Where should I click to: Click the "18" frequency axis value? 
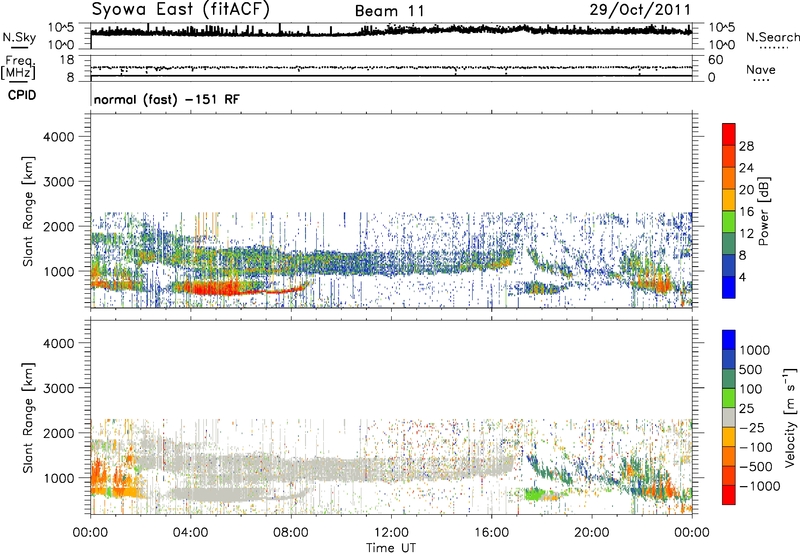[67, 60]
